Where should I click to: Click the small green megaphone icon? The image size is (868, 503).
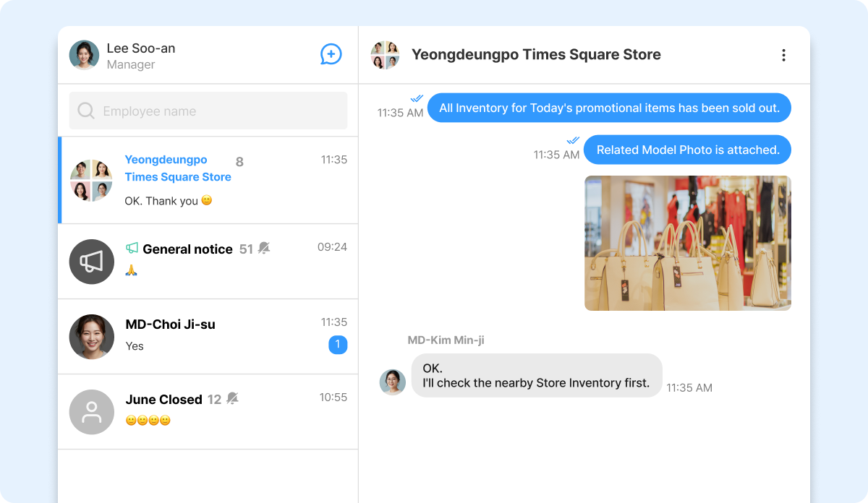tap(132, 248)
